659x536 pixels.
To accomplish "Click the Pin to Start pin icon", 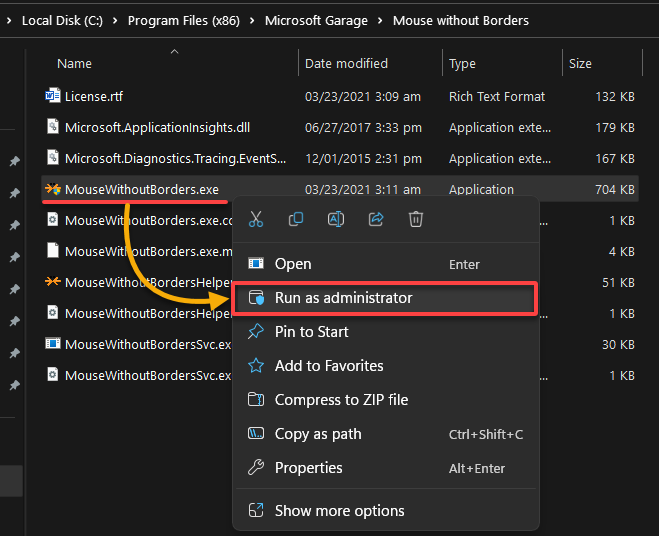I will 256,332.
